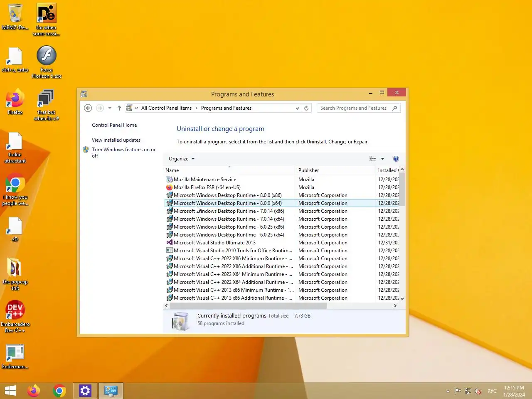Viewport: 532px width, 399px height.
Task: Sort by the Name column header
Action: (229, 170)
